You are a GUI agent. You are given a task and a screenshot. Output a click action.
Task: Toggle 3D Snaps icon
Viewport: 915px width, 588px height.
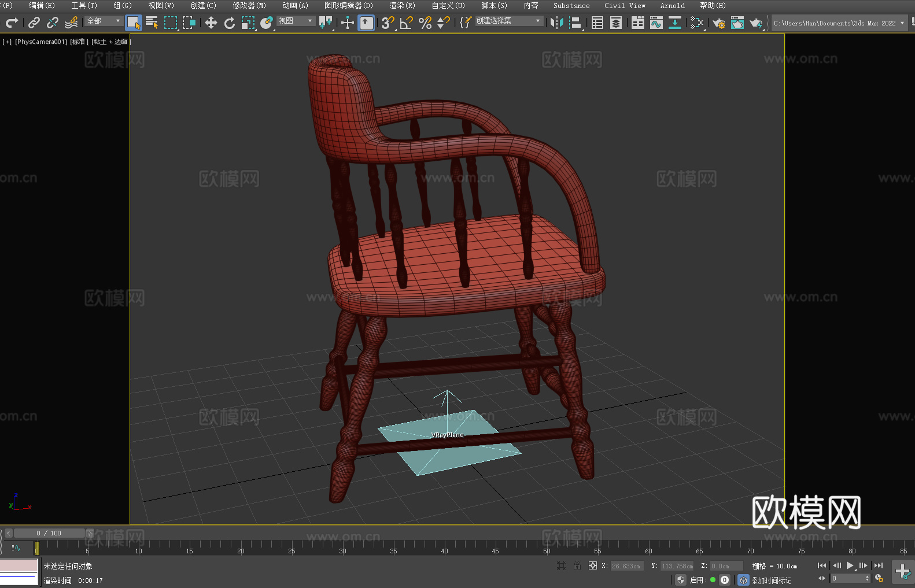388,23
